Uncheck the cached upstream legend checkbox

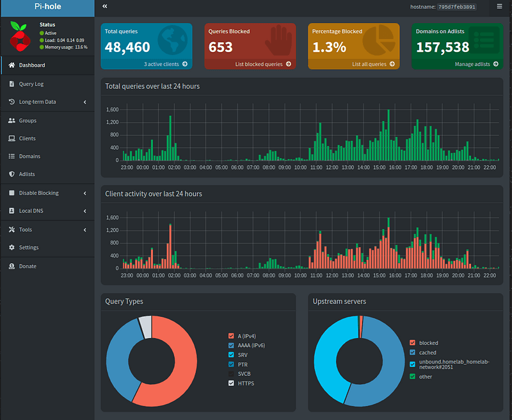pos(412,352)
